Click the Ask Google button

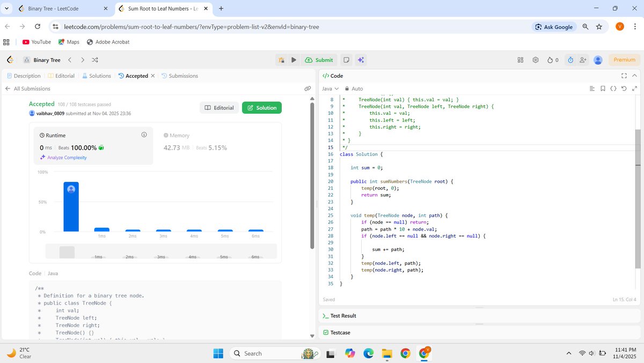click(554, 27)
